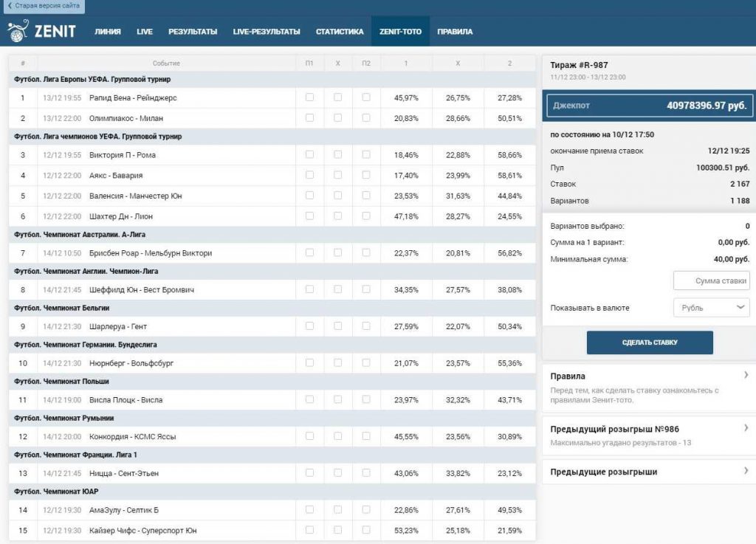Click the Кайзер Чифс - Суперспорт Юн event

(x=142, y=531)
